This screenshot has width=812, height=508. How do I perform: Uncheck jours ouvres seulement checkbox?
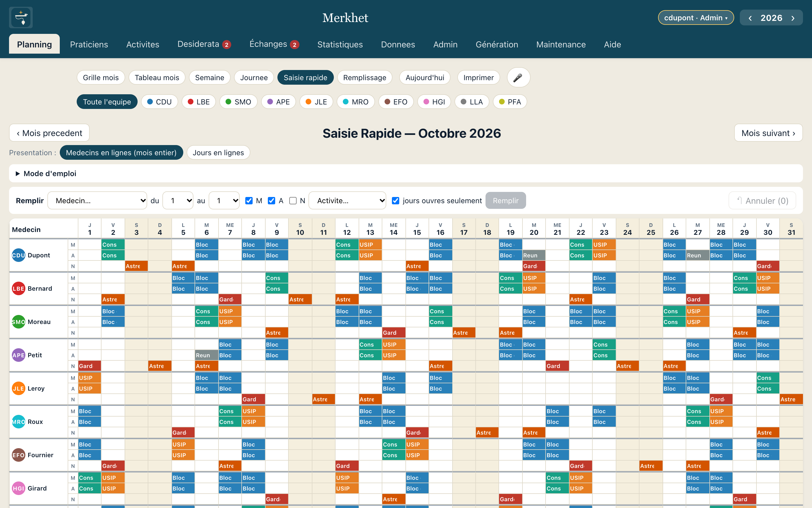pyautogui.click(x=396, y=201)
